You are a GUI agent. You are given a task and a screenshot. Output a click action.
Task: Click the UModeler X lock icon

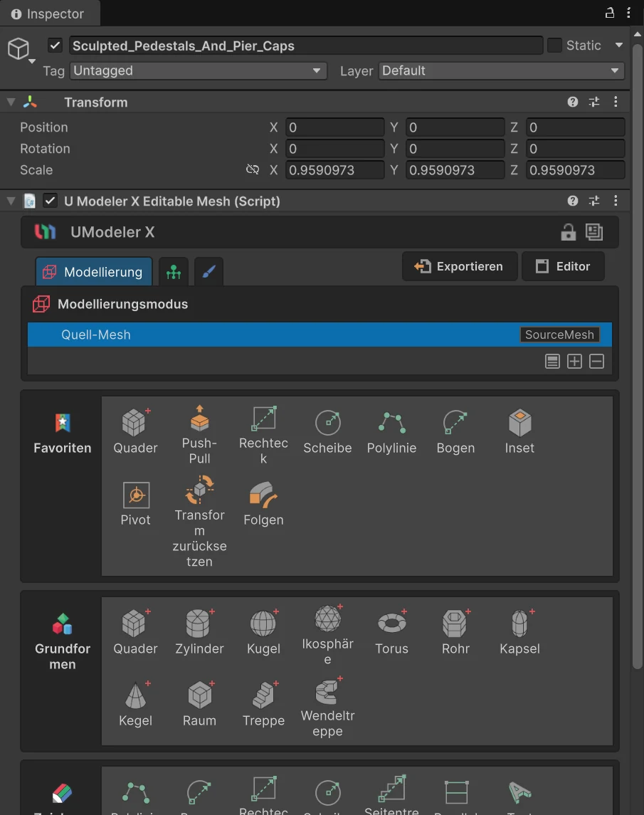point(568,232)
